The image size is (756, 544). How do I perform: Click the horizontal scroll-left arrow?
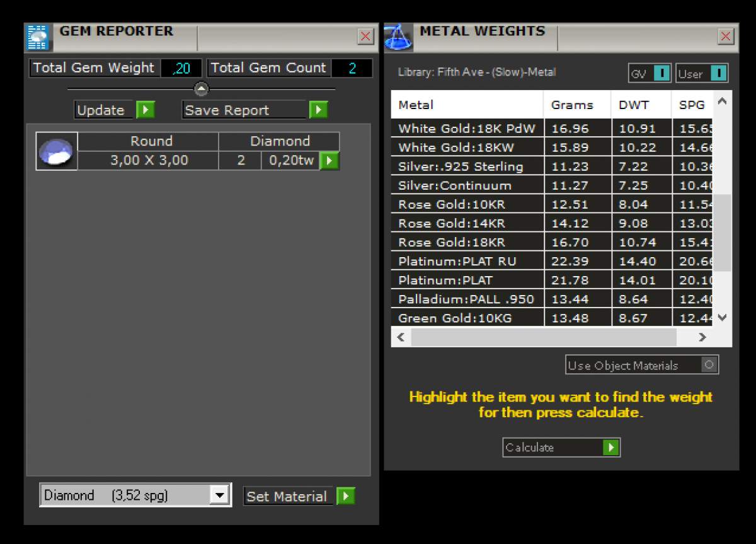coord(401,337)
